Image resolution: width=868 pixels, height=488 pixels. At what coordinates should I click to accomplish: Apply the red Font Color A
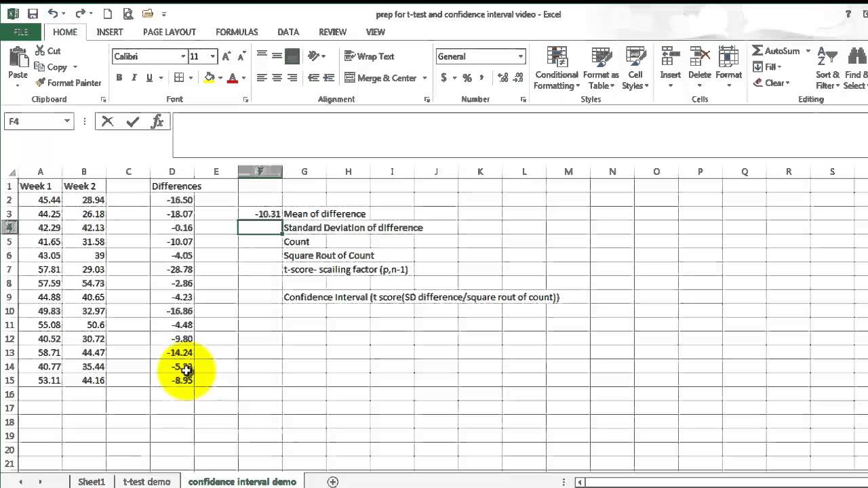tap(233, 78)
